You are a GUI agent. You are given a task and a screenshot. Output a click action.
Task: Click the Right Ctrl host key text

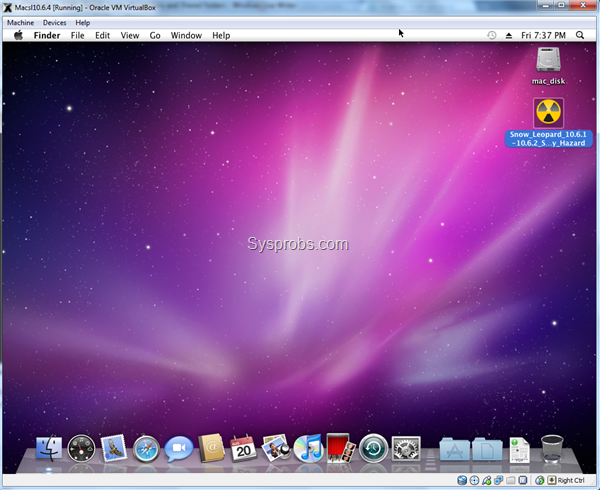tap(571, 480)
